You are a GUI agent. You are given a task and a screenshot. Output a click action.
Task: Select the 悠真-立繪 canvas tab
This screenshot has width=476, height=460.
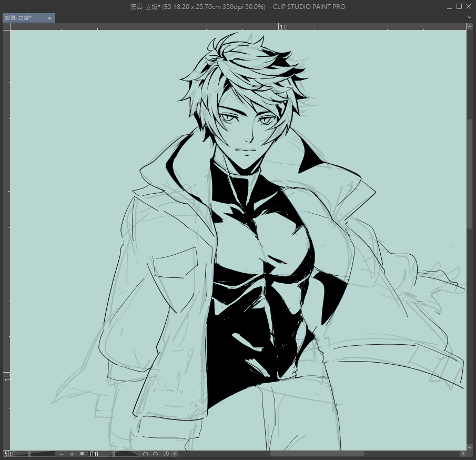[29, 18]
